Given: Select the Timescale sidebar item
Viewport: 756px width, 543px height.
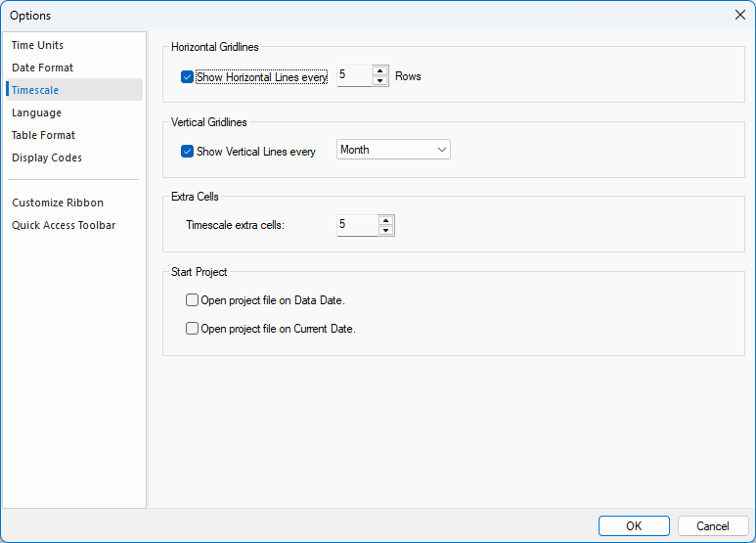Looking at the screenshot, I should pyautogui.click(x=35, y=90).
